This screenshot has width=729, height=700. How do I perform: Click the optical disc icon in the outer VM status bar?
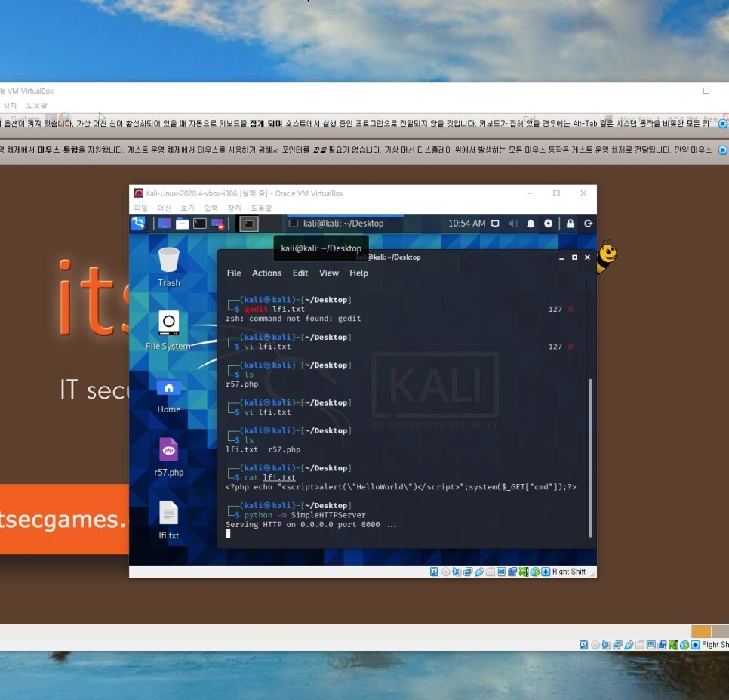[595, 645]
